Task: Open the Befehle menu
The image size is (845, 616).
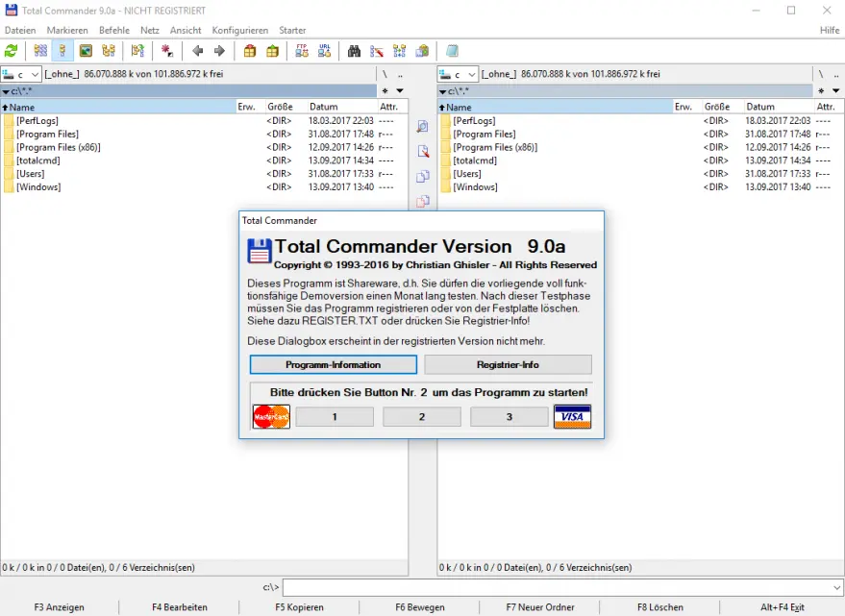Action: tap(114, 30)
